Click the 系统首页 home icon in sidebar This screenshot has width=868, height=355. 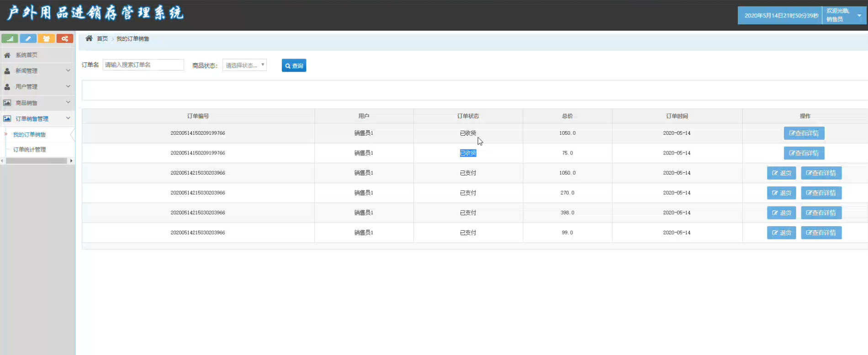point(7,55)
